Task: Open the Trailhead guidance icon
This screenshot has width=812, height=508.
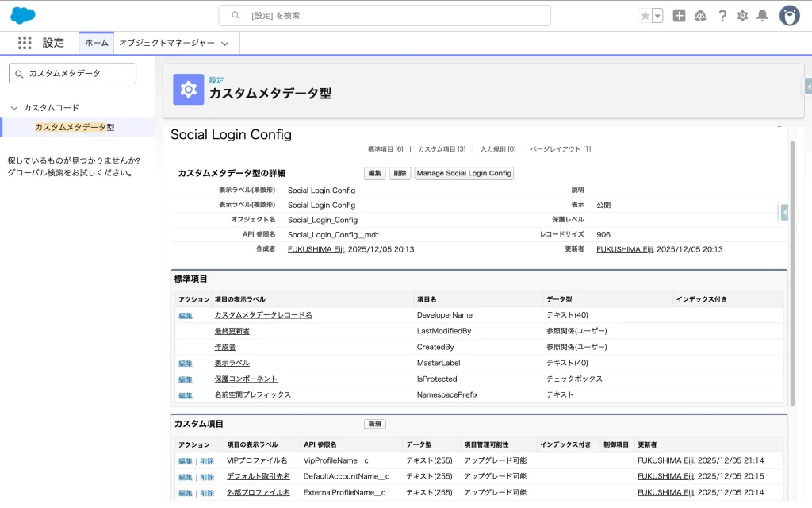Action: 700,16
